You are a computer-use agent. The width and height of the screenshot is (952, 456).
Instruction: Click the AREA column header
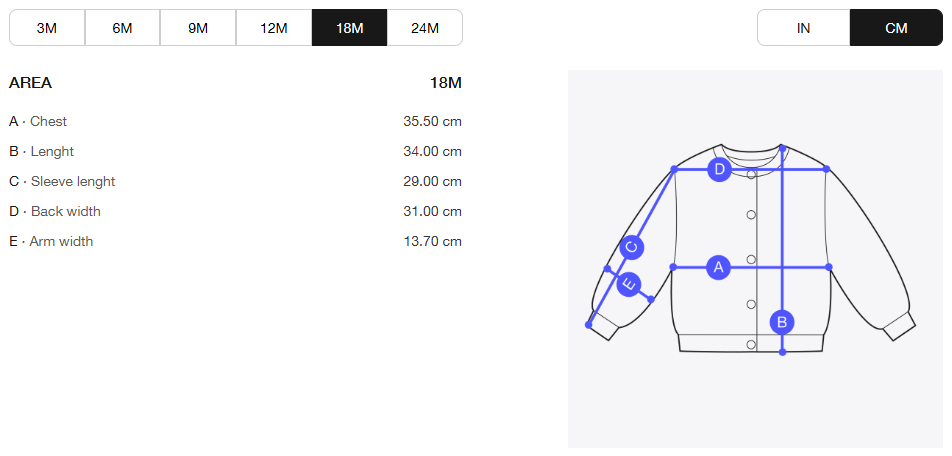pyautogui.click(x=30, y=83)
